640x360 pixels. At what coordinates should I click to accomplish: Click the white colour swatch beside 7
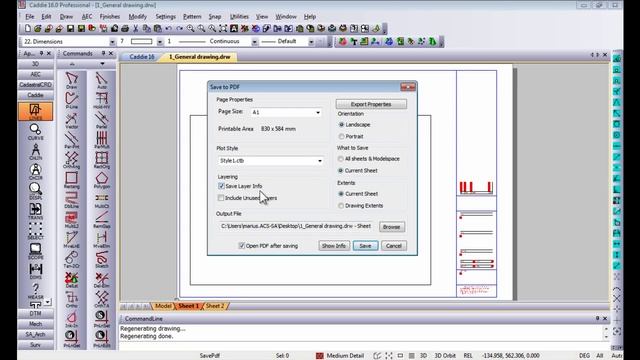[x=141, y=42]
